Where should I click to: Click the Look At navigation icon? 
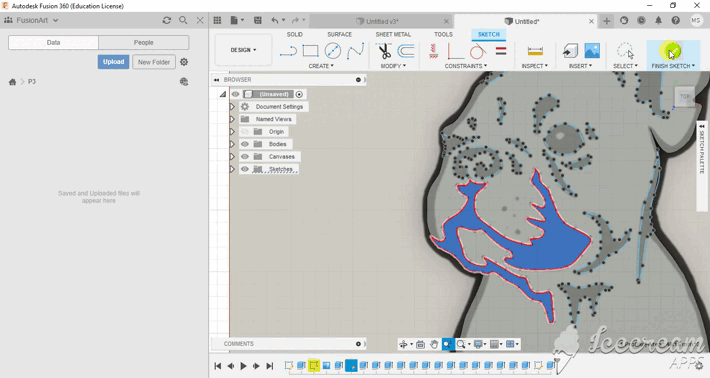(420, 345)
